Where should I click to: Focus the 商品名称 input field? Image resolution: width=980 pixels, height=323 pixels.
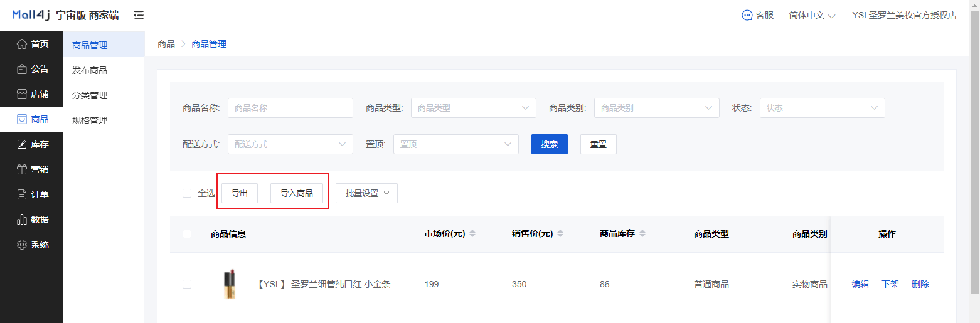click(290, 108)
